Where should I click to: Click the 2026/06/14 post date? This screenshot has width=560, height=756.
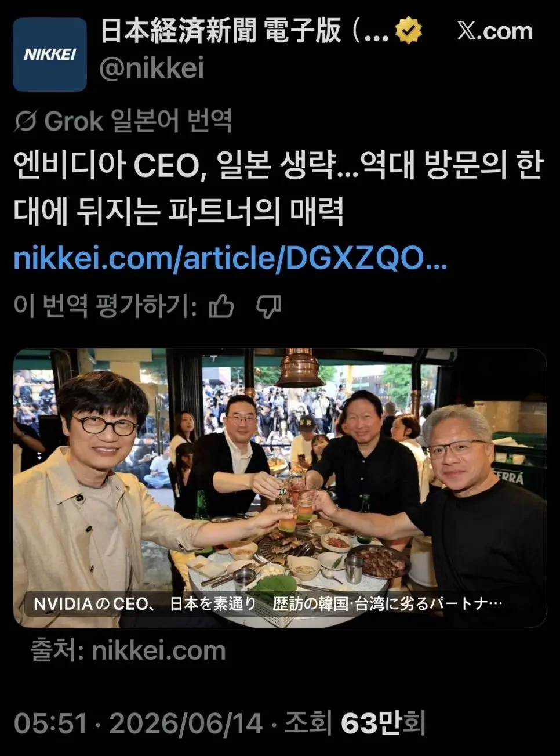[186, 724]
